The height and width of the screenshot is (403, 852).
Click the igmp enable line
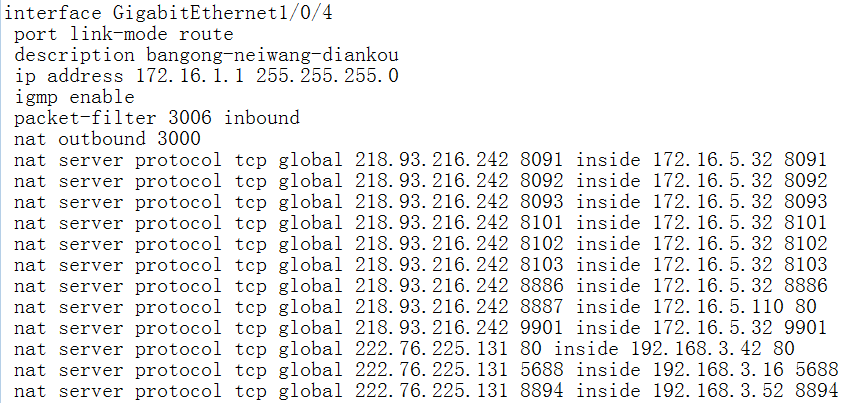coord(74,97)
